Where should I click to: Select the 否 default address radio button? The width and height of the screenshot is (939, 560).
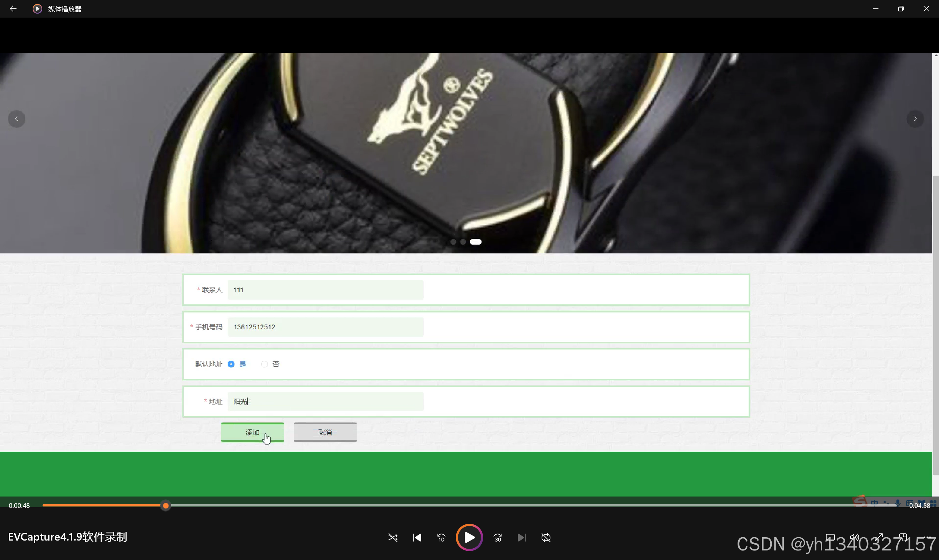coord(264,364)
